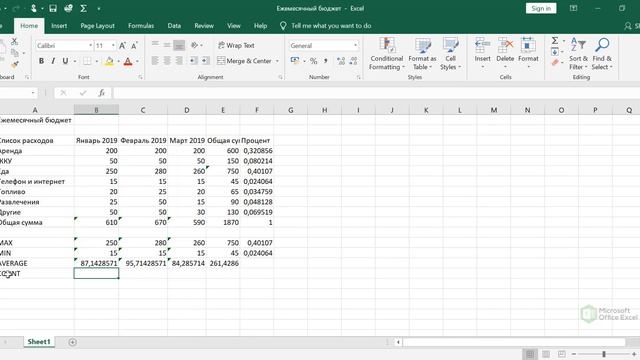This screenshot has width=640, height=360.
Task: Increase font size icon
Action: coord(122,45)
